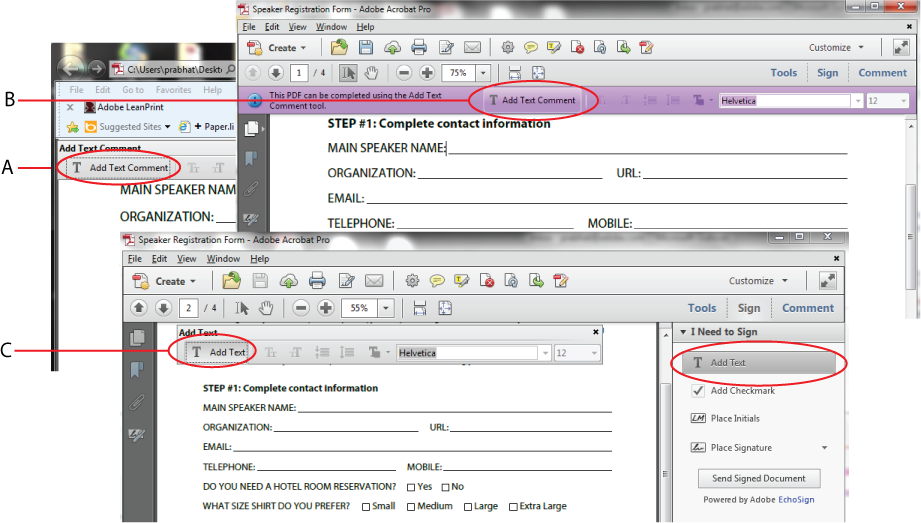This screenshot has height=523, width=921.
Task: Open Suggested Sites dropdown in browser window
Action: (x=167, y=127)
